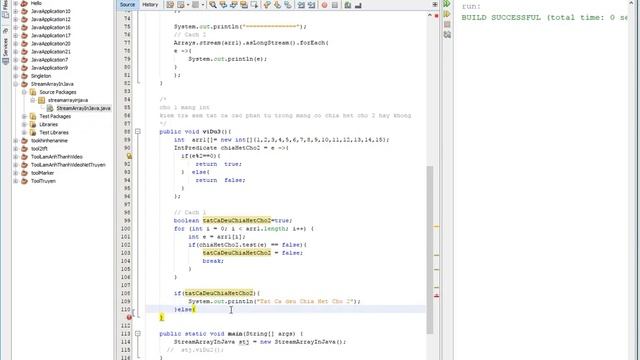Viewport: 640px width, 360px height.
Task: Open forward navigation history dropdown arrow
Action: pyautogui.click(x=203, y=5)
